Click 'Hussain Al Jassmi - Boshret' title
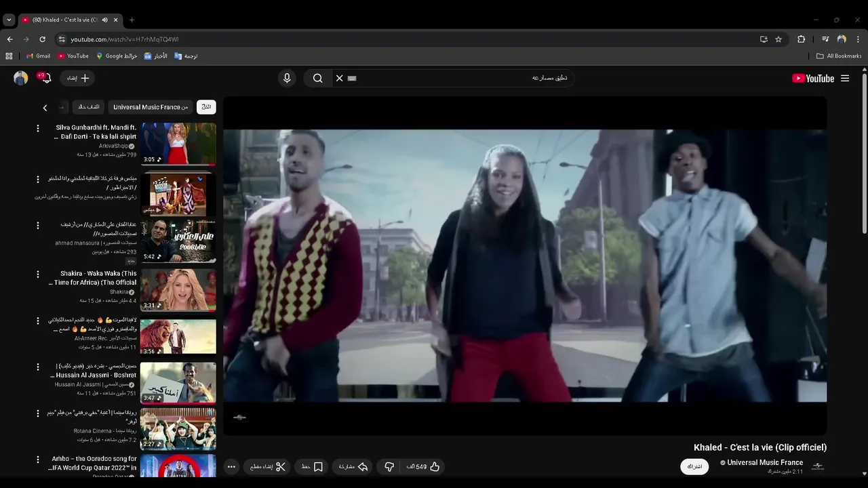The height and width of the screenshot is (488, 868). 94,371
